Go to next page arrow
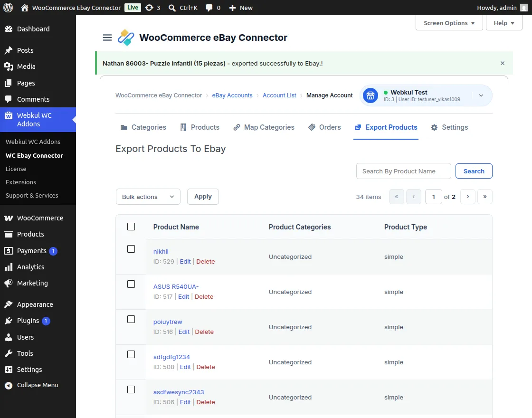The width and height of the screenshot is (532, 418). click(x=467, y=197)
